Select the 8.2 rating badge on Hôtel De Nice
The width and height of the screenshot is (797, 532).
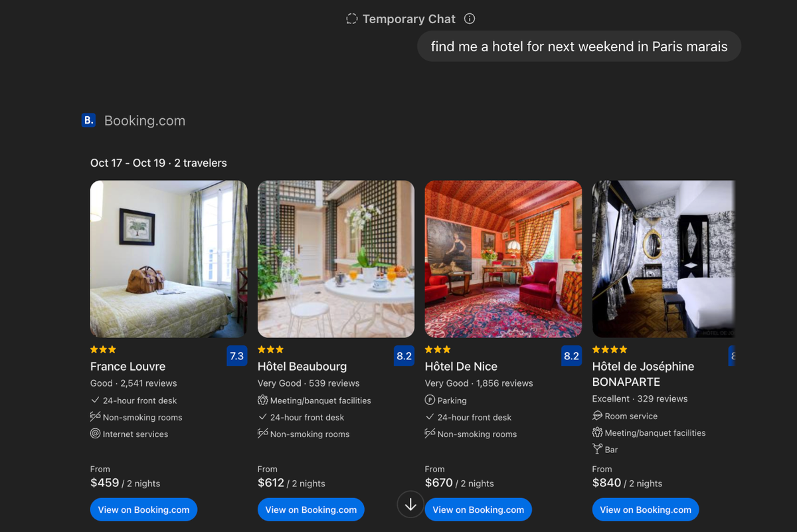coord(571,355)
